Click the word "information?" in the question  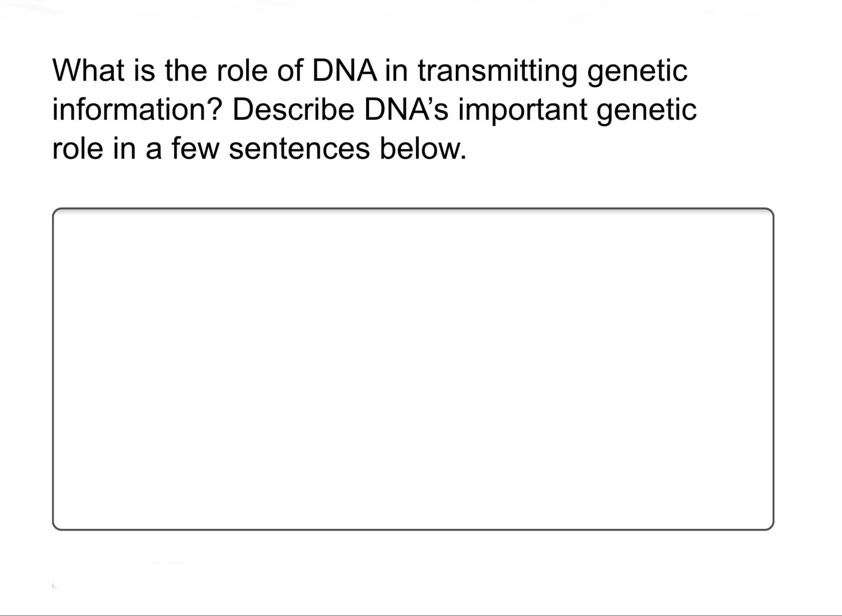click(137, 109)
